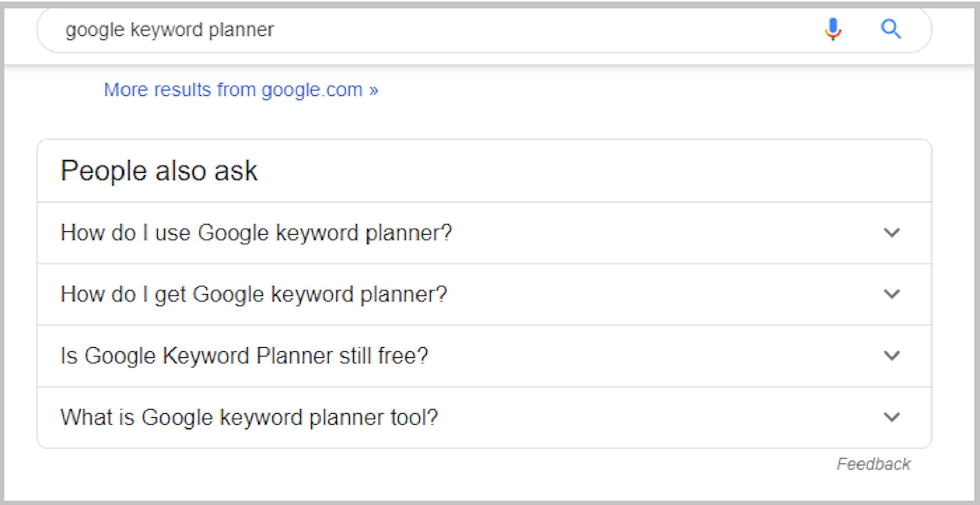Open chevron beside "Is Google Keyword Planner still free?"
This screenshot has height=505, width=980.
[891, 356]
